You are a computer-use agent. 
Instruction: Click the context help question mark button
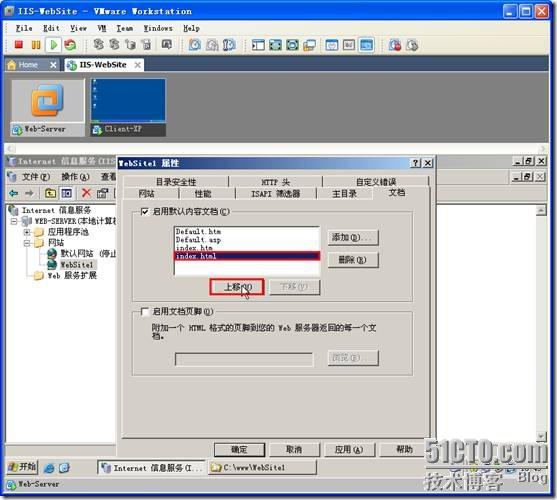point(415,163)
